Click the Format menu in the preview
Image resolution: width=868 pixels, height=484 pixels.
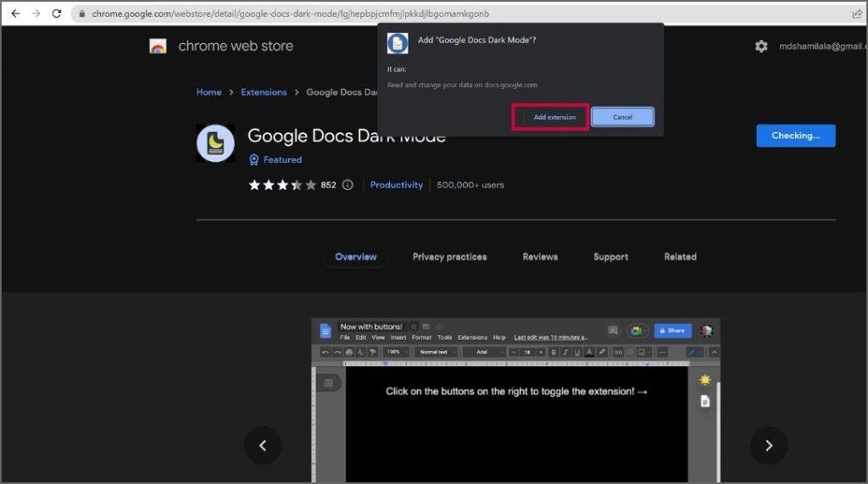[421, 337]
